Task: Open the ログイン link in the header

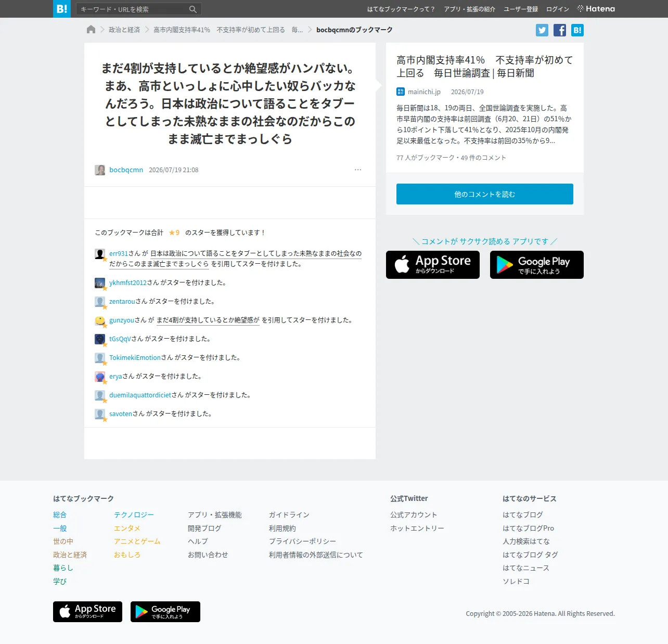Action: click(x=558, y=9)
